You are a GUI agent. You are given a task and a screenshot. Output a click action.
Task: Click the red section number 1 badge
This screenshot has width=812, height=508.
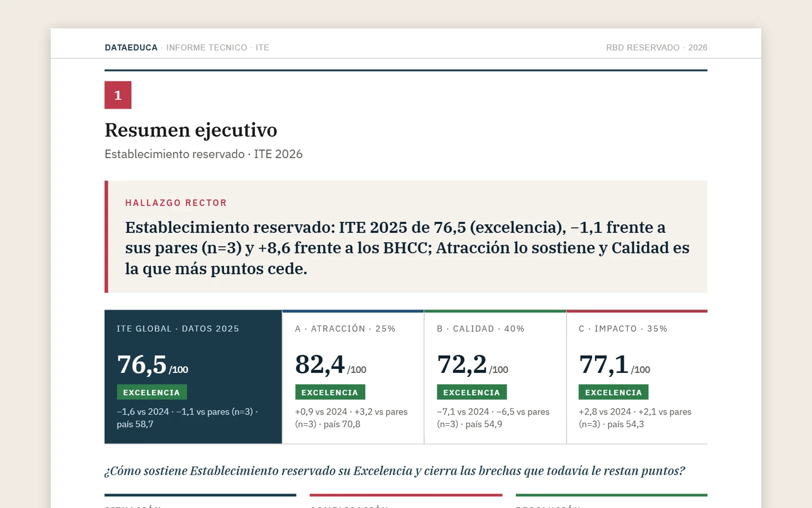118,95
